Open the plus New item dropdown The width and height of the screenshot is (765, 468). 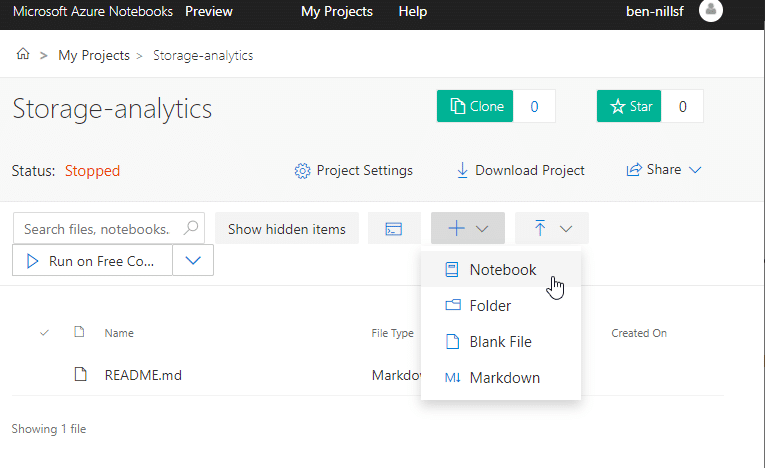coord(467,228)
